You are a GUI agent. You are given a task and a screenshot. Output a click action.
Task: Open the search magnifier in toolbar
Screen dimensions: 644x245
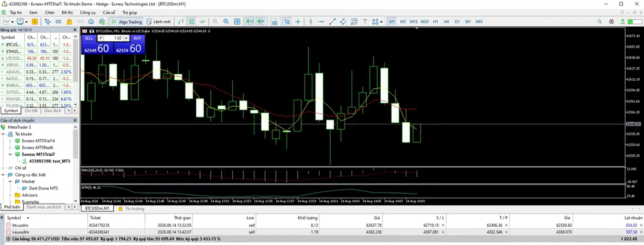(600, 22)
